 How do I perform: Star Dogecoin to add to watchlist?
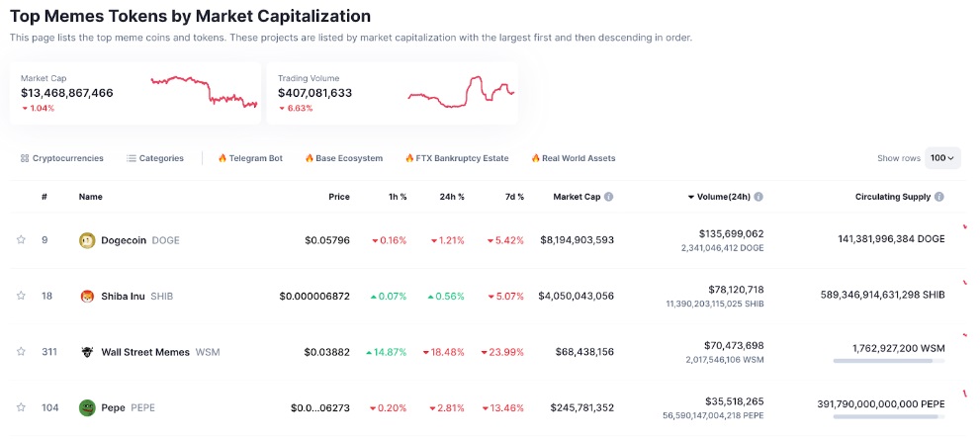pyautogui.click(x=21, y=240)
